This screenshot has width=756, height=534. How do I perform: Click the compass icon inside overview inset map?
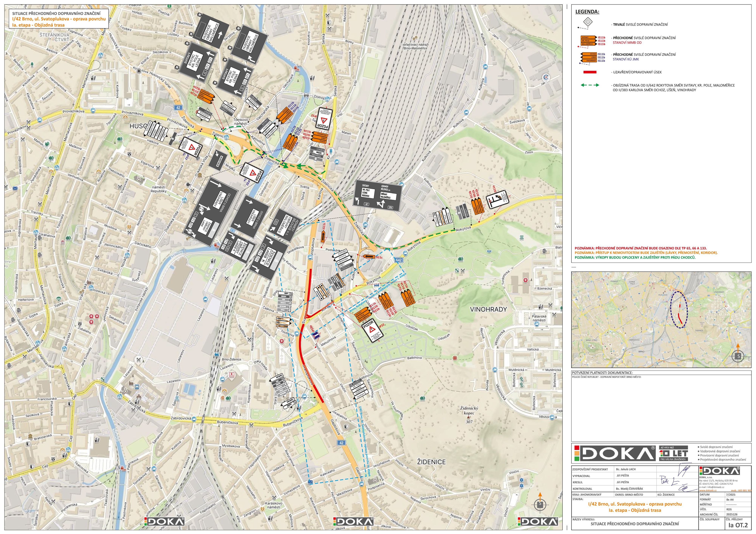tap(738, 356)
